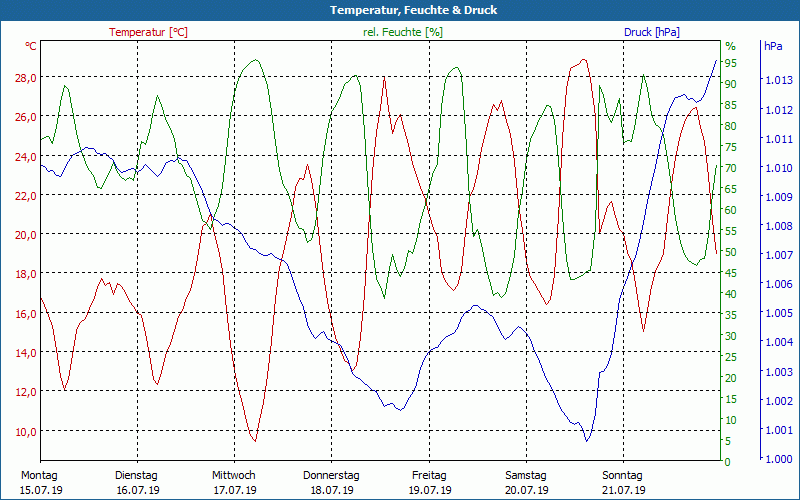800x500 pixels.
Task: Click the chart title "Temperatur, Feuchte & Druck"
Action: tap(400, 10)
